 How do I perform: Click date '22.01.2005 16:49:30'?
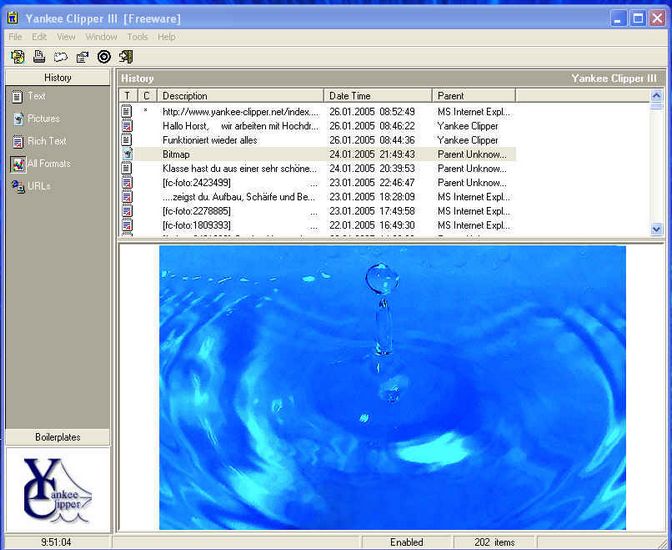point(372,225)
